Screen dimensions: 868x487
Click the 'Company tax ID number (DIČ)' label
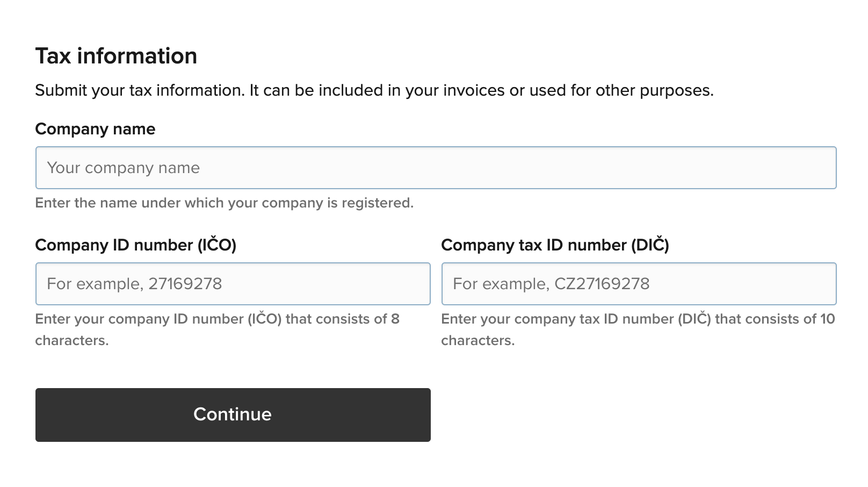[555, 245]
